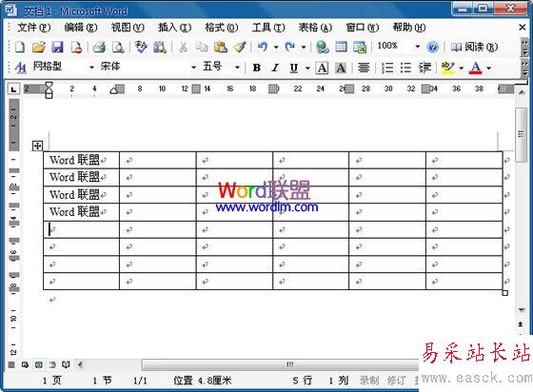The height and width of the screenshot is (392, 533).
Task: Open the 表格(A) menu
Action: tap(315, 28)
